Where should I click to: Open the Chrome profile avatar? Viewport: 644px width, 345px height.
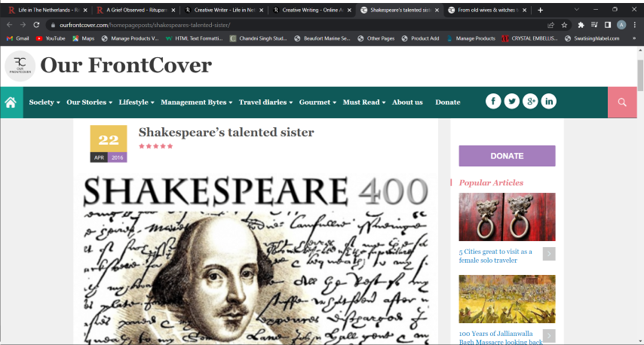[621, 25]
